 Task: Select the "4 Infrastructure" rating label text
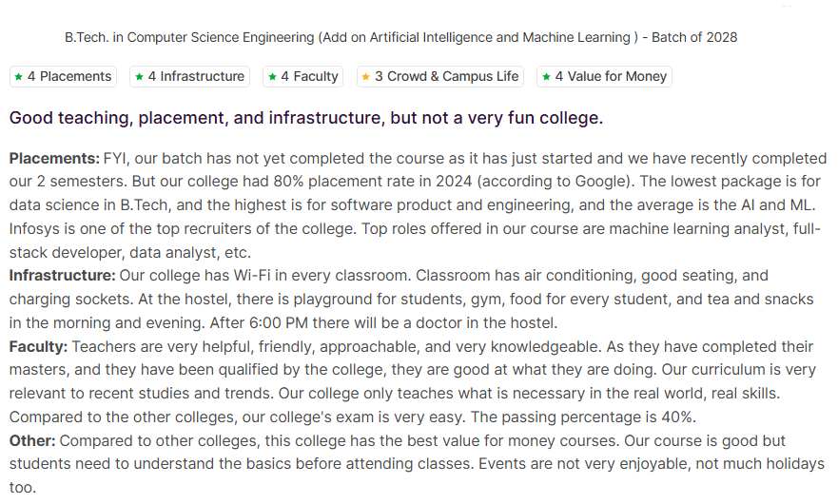(196, 77)
